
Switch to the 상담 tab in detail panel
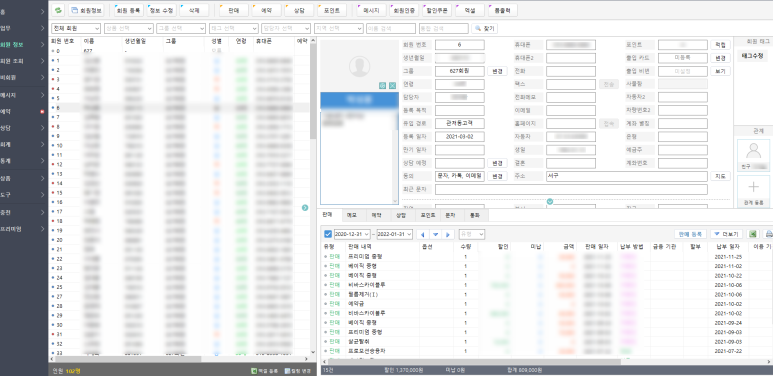[401, 215]
